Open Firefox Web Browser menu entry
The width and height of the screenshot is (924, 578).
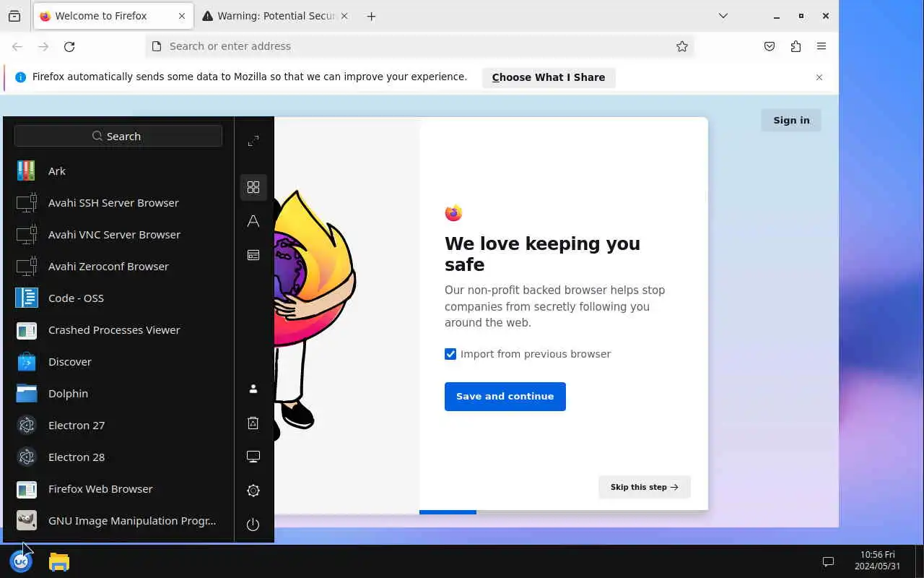[118, 489]
